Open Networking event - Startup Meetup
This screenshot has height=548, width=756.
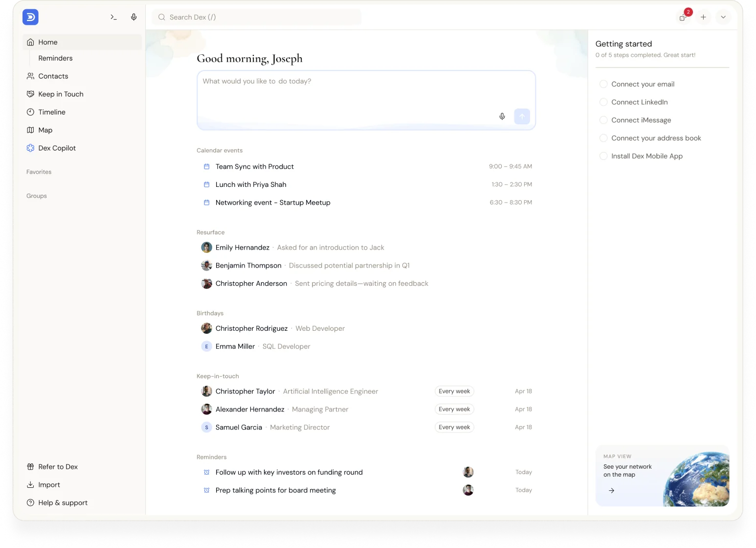click(366, 203)
